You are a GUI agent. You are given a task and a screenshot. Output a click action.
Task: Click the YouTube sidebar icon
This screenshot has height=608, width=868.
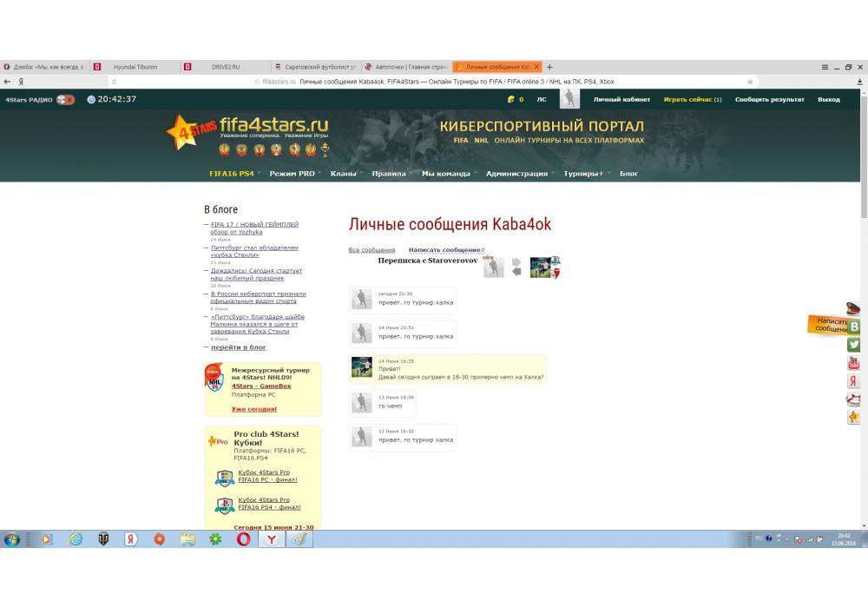[x=854, y=363]
